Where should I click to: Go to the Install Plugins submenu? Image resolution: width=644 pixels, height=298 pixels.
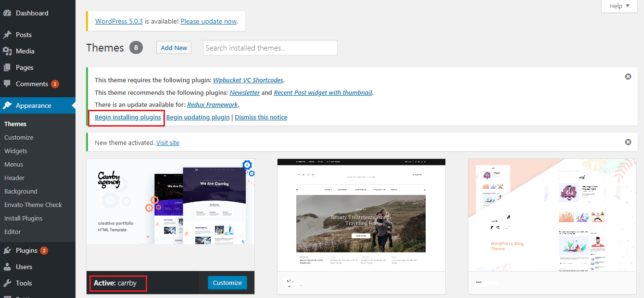tap(23, 218)
